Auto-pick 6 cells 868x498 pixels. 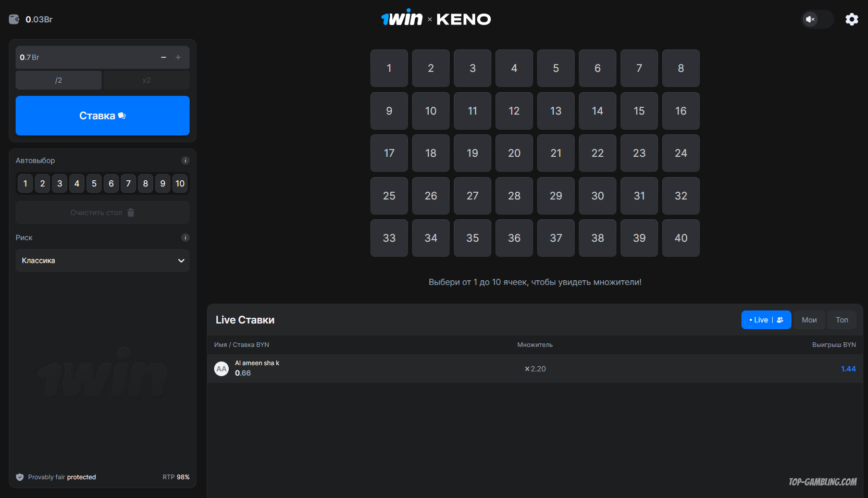(111, 183)
